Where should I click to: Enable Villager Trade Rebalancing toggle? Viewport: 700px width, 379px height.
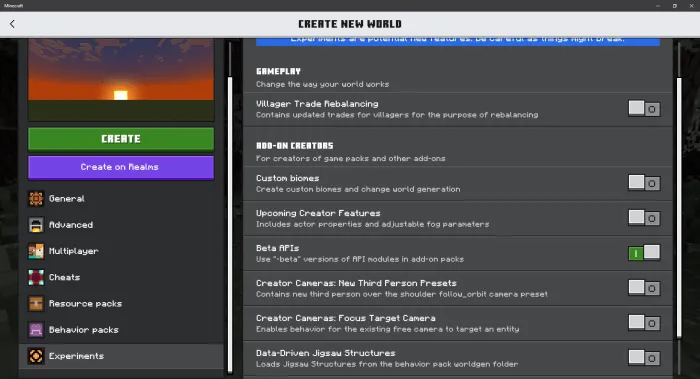[x=644, y=108]
